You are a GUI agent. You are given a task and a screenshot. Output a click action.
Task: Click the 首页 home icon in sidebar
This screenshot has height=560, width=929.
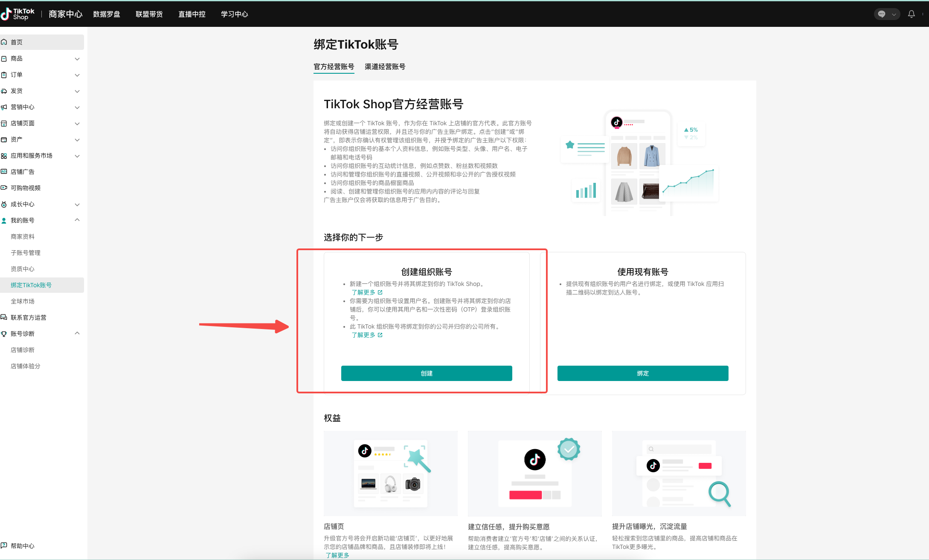pyautogui.click(x=4, y=42)
